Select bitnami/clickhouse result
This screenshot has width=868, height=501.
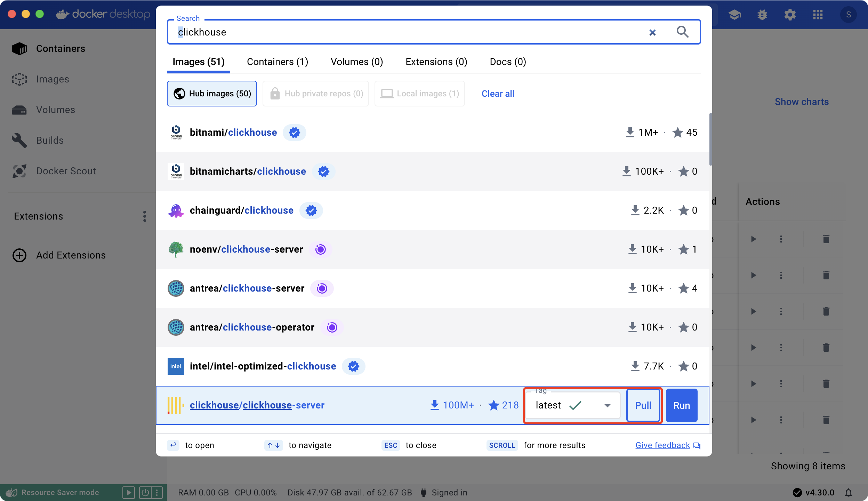pyautogui.click(x=433, y=133)
